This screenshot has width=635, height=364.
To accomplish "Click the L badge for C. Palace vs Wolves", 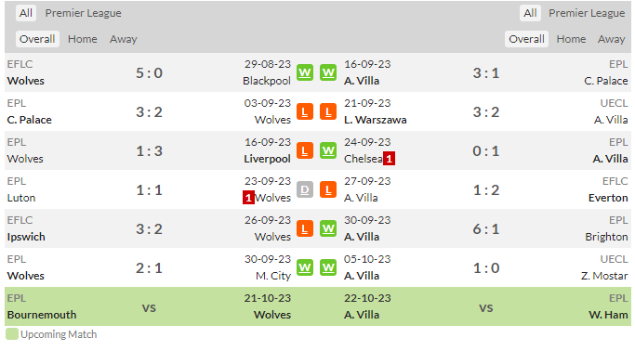I will (305, 111).
